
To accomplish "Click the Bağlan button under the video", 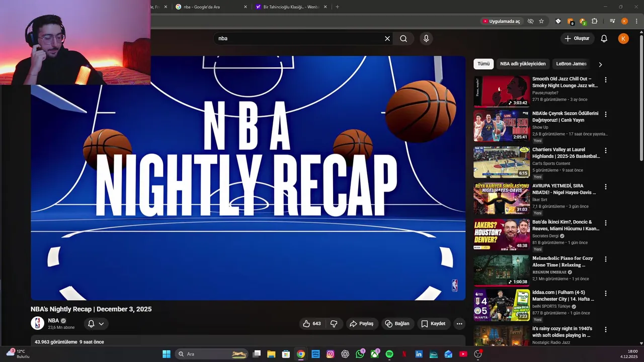I will click(397, 324).
